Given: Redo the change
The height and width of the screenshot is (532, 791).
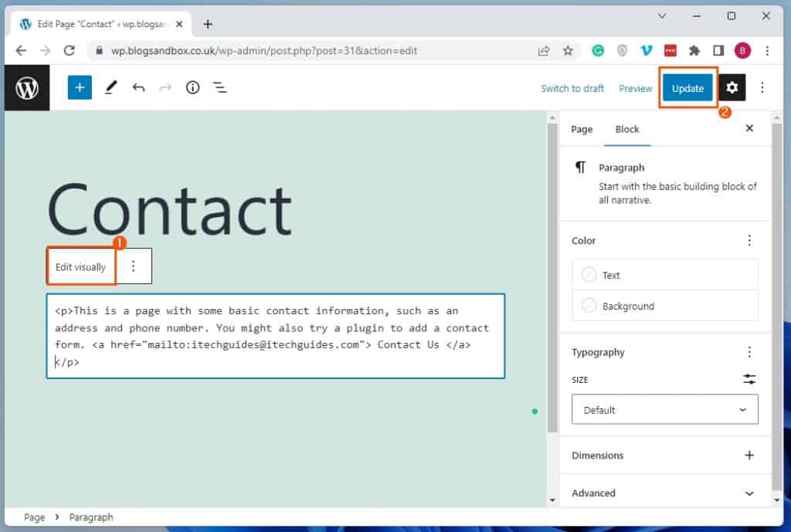Looking at the screenshot, I should (x=165, y=88).
